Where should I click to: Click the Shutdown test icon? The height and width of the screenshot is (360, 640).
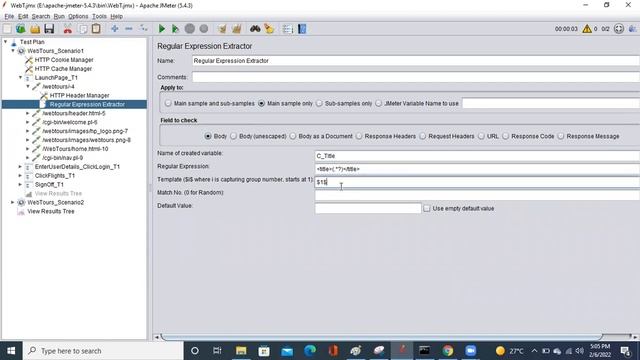point(204,29)
